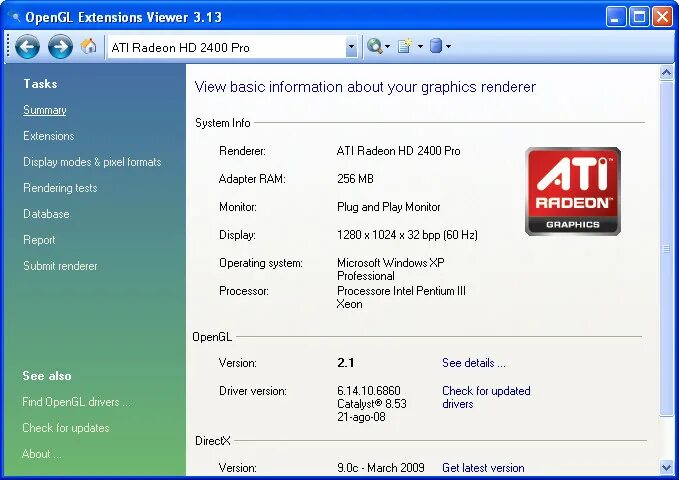Click the Catalyst 8.53 text
The height and width of the screenshot is (480, 679).
[x=372, y=404]
